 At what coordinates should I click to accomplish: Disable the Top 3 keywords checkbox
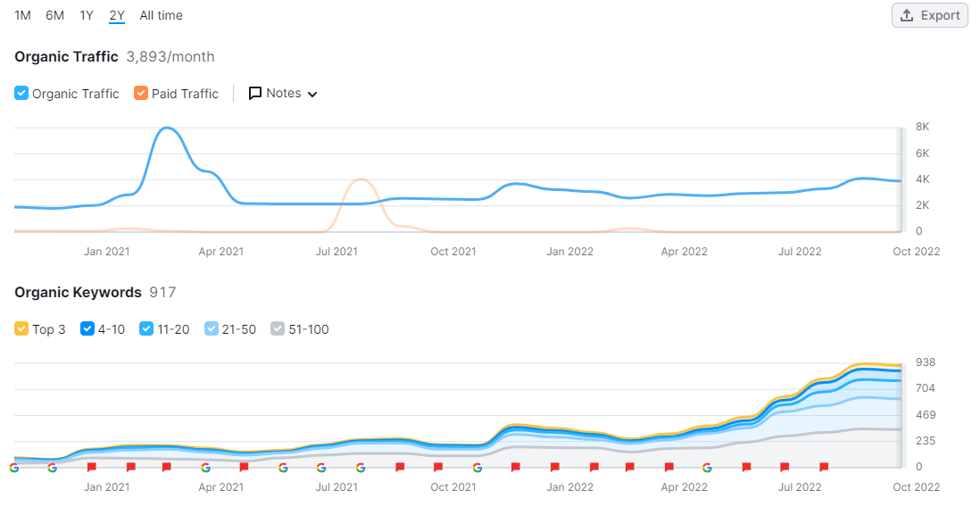[x=21, y=328]
